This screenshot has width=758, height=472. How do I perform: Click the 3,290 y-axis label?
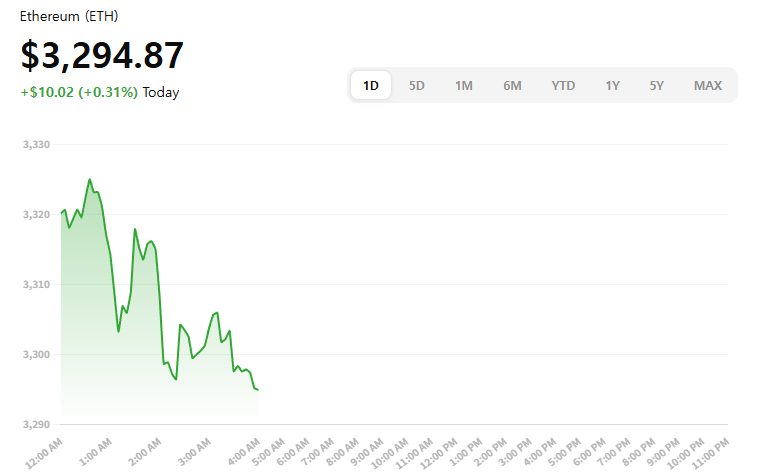pos(36,425)
